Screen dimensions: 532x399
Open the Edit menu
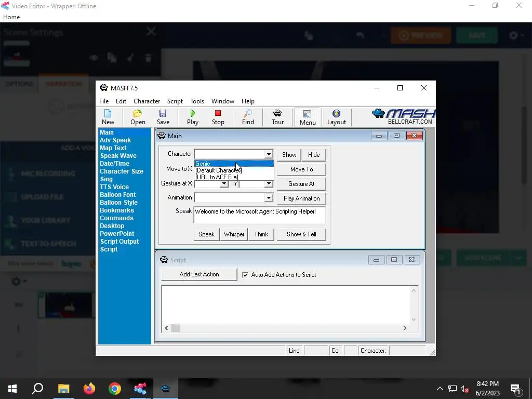pos(121,101)
